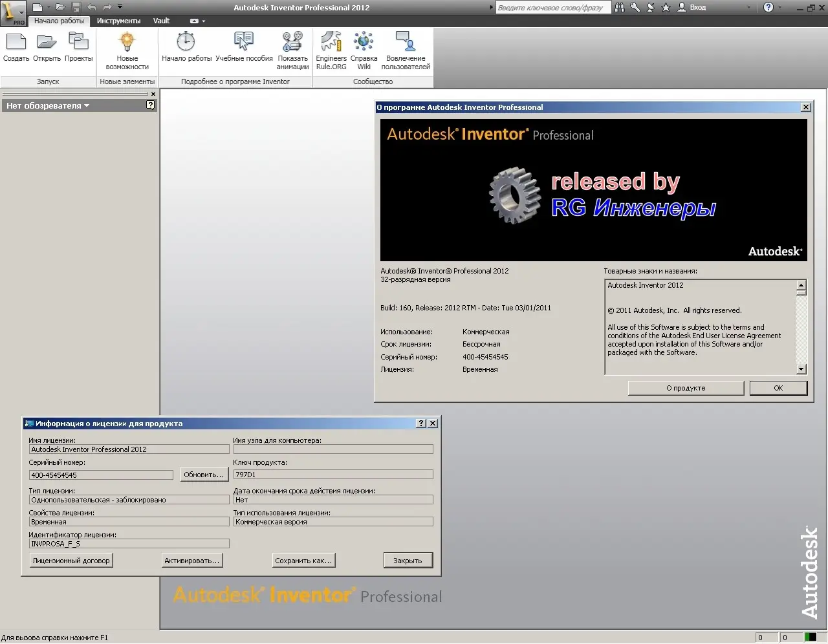Image resolution: width=828 pixels, height=644 pixels.
Task: Click Ключ продукта field 797D1
Action: 333,475
